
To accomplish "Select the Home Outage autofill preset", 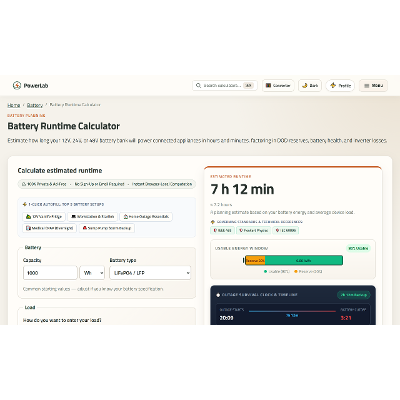I will 146,217.
